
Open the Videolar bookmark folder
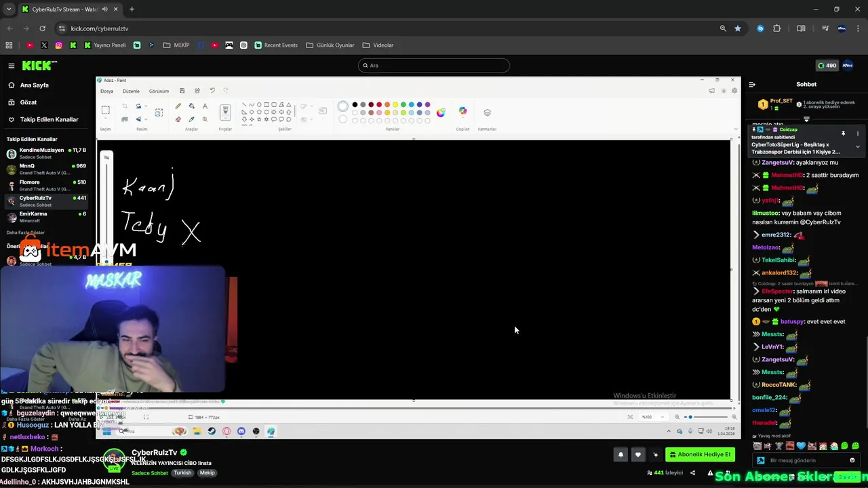coord(378,45)
